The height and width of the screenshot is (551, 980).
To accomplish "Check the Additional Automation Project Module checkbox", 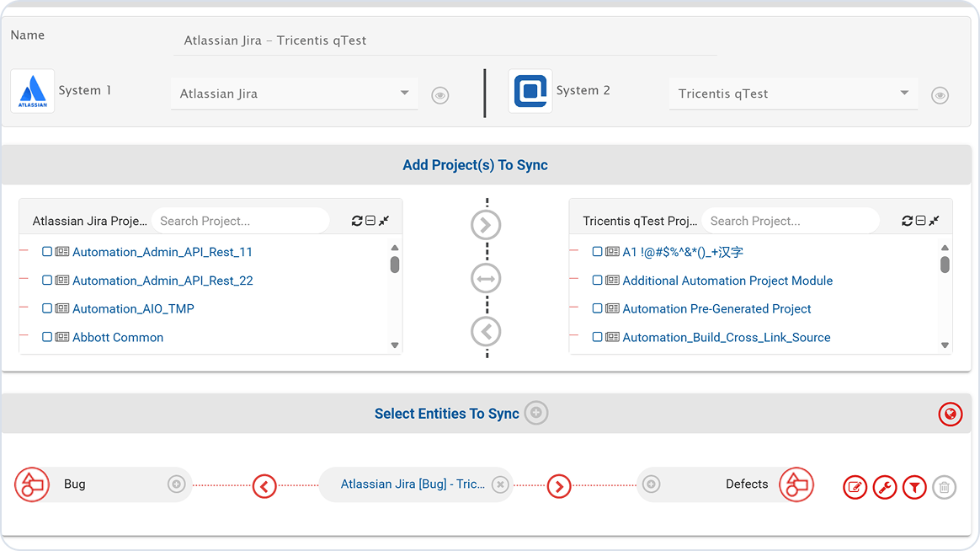I will point(597,281).
